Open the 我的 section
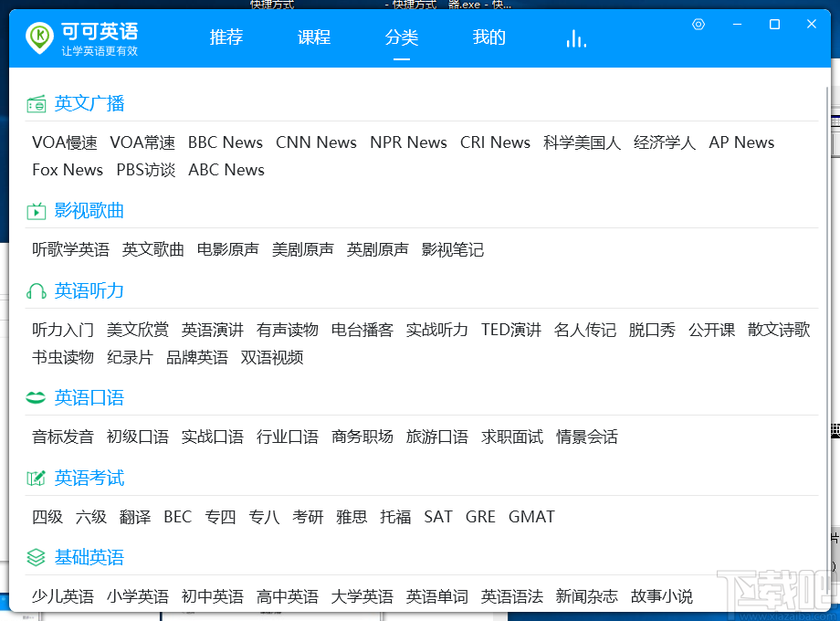This screenshot has width=840, height=621. [488, 37]
